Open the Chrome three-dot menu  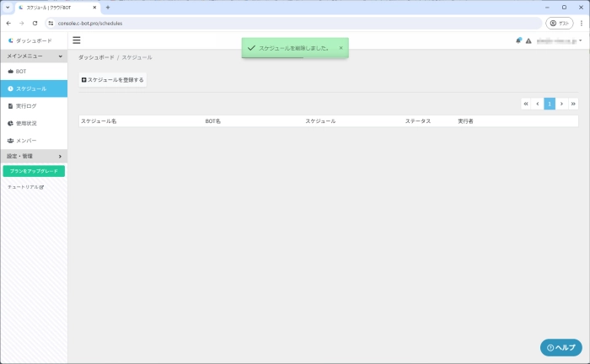coord(581,23)
